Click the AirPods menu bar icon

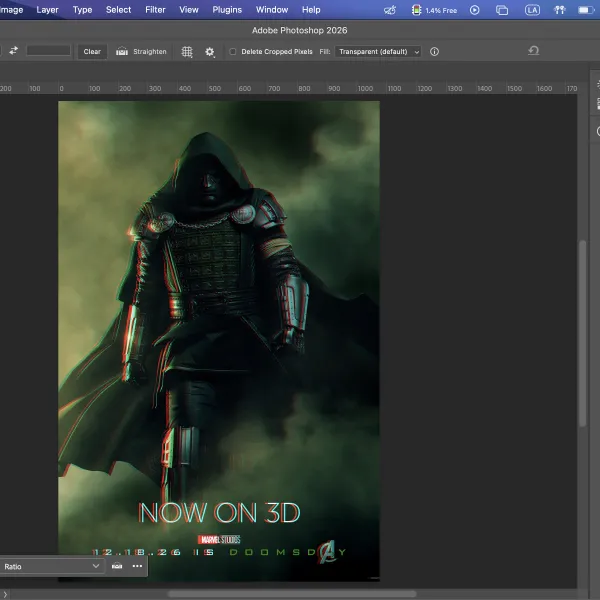(559, 10)
